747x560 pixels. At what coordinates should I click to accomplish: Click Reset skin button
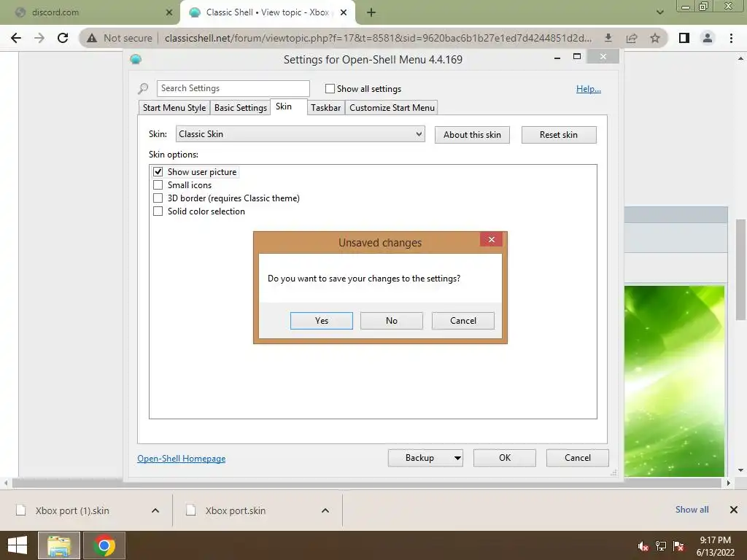[x=559, y=135]
